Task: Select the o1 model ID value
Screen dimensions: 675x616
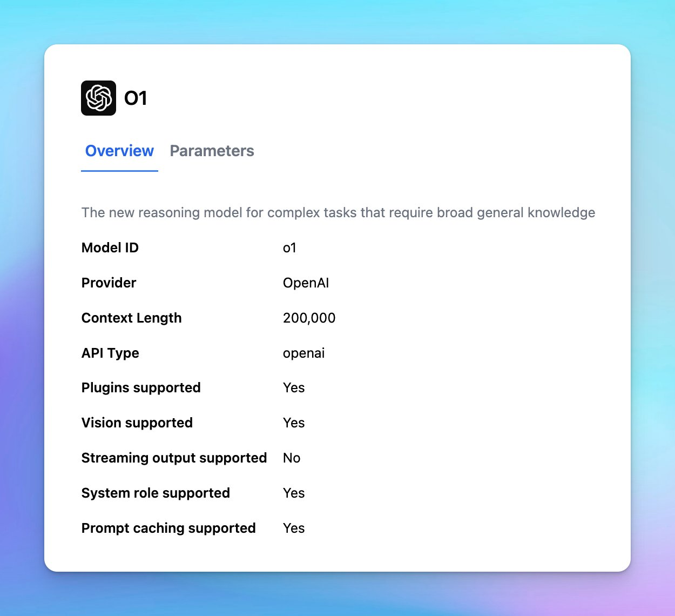Action: pos(289,247)
